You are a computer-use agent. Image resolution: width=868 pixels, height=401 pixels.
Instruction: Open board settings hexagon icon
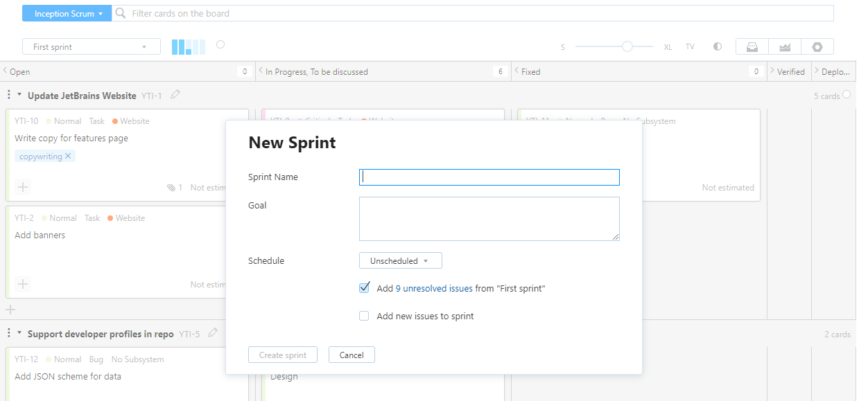(817, 47)
